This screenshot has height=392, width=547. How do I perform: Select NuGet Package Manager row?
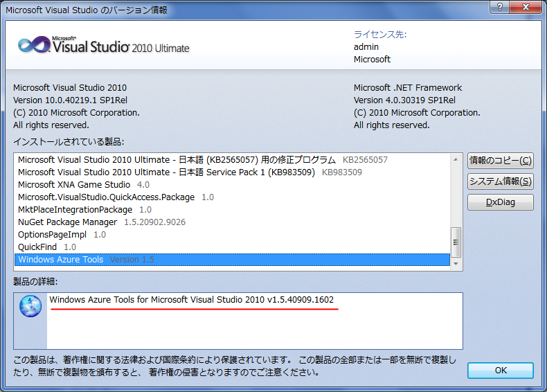[x=232, y=222]
